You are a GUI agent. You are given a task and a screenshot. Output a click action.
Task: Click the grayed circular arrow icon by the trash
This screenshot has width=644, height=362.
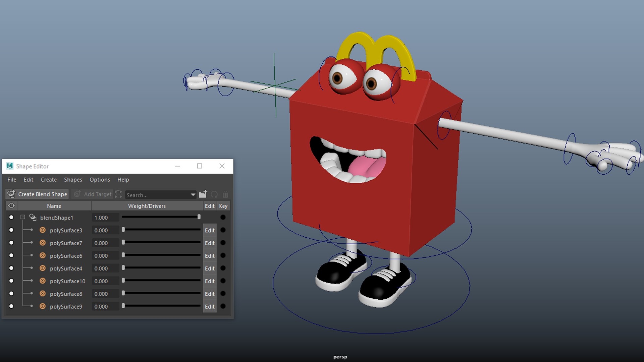click(x=214, y=194)
